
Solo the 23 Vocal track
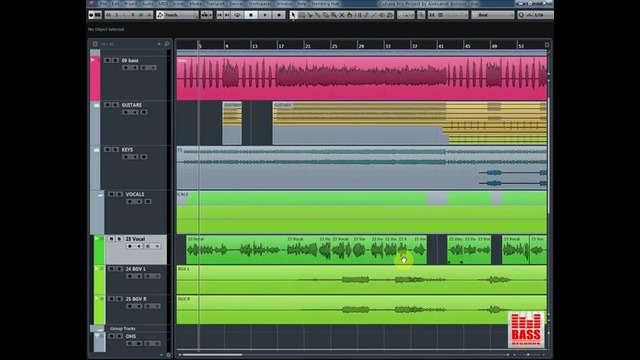(120, 239)
